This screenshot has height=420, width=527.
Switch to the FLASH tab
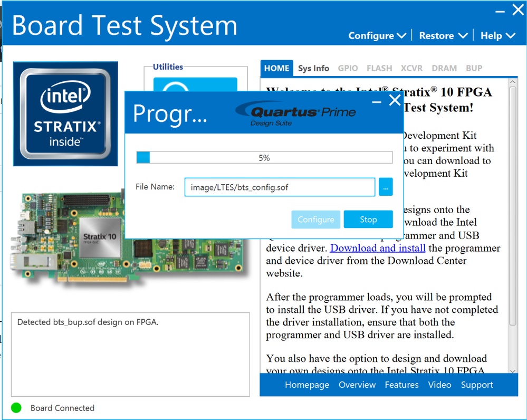(379, 68)
